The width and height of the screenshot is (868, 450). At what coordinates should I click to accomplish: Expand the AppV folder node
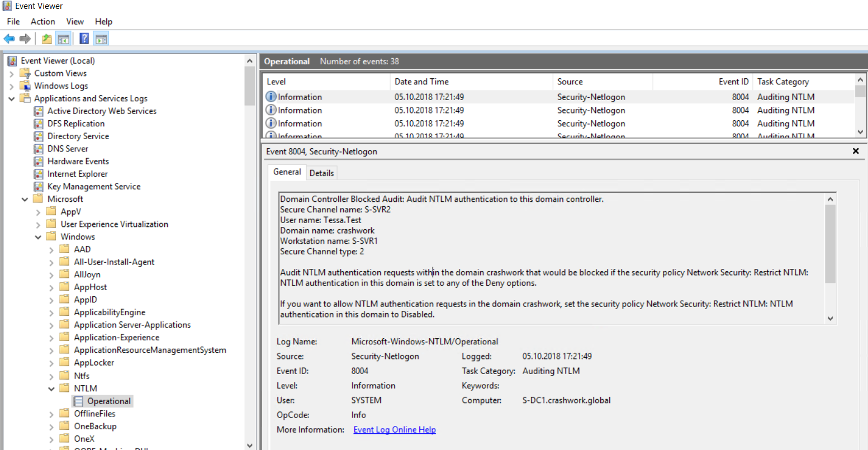(x=39, y=212)
